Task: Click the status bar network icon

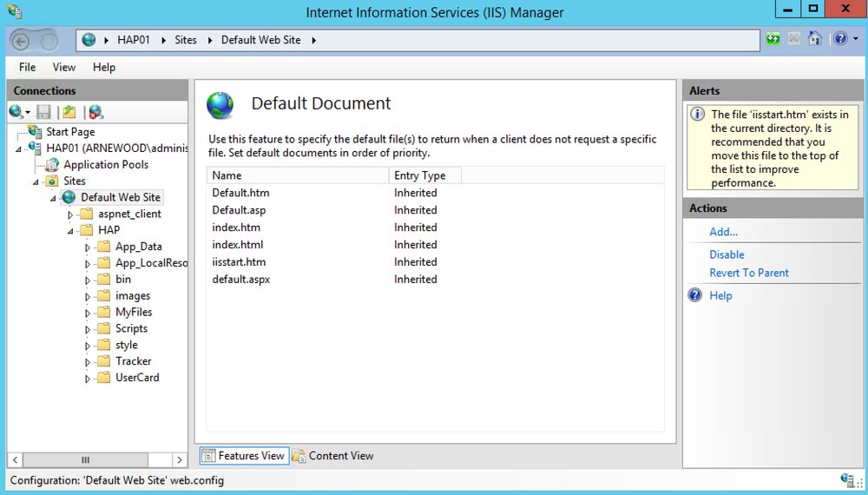Action: coord(847,479)
